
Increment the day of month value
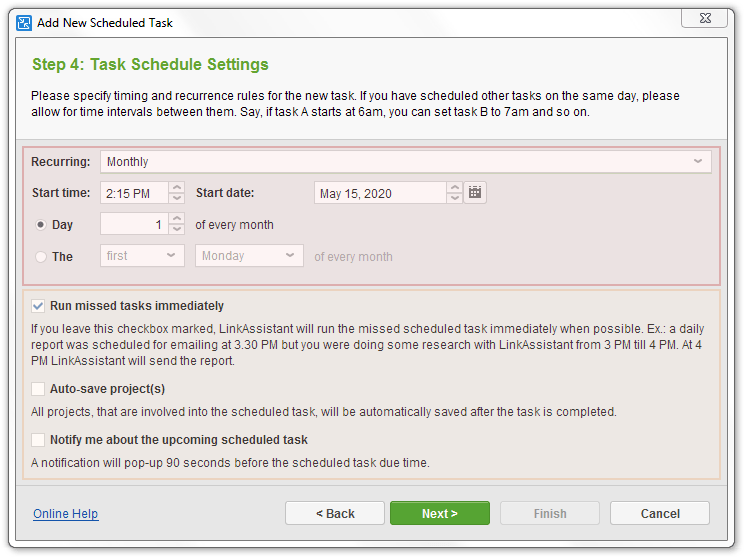(x=177, y=219)
